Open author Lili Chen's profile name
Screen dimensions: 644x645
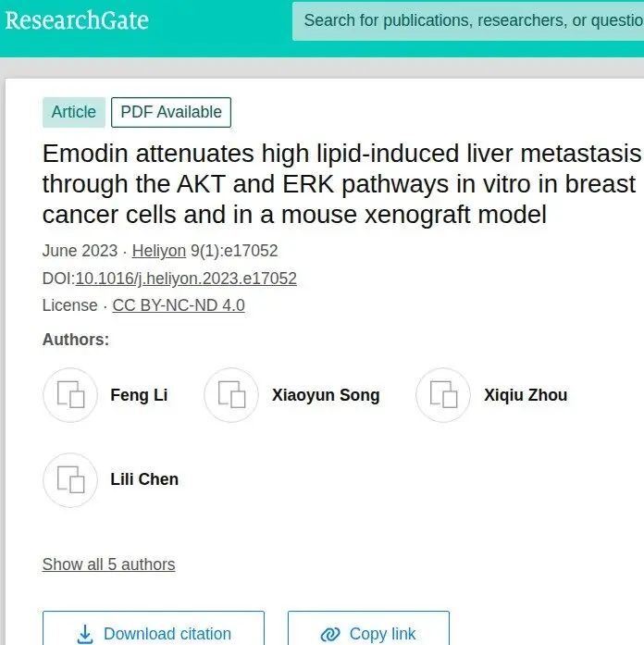click(x=144, y=479)
